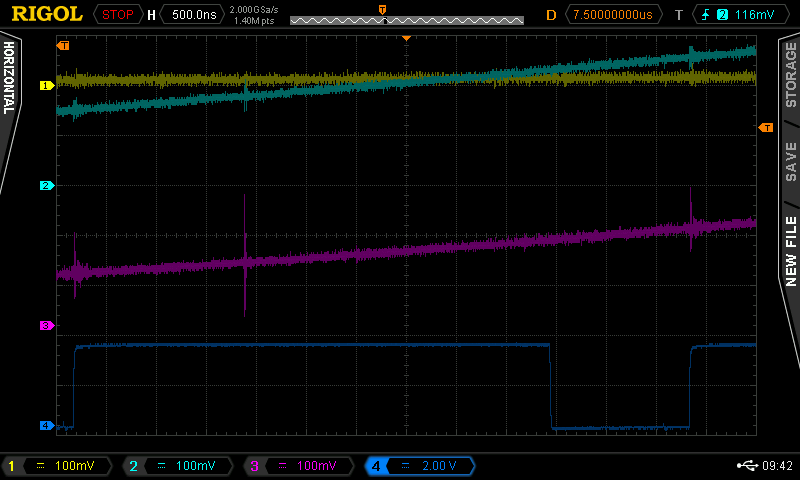Screen dimensions: 800x480
Task: Click the 2.000GSa/s sample rate readout
Action: point(254,10)
